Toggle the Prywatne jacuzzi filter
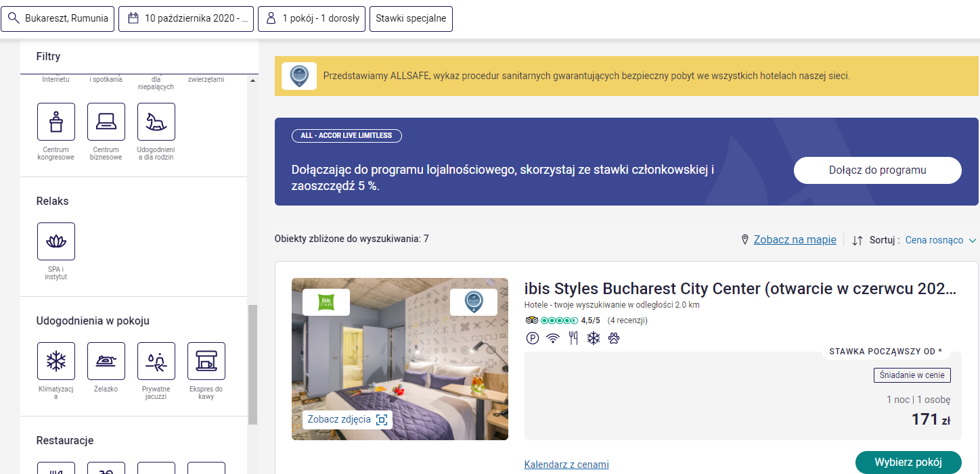 click(x=156, y=361)
